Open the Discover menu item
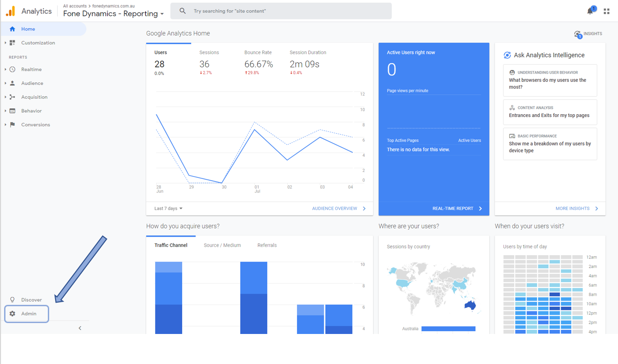Image resolution: width=618 pixels, height=364 pixels. (x=31, y=300)
